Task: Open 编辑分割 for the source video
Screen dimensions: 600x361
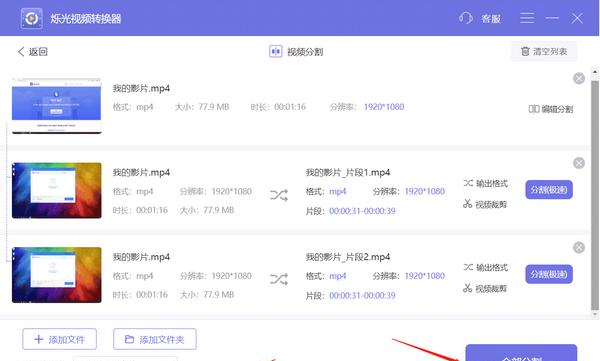Action: pyautogui.click(x=551, y=109)
